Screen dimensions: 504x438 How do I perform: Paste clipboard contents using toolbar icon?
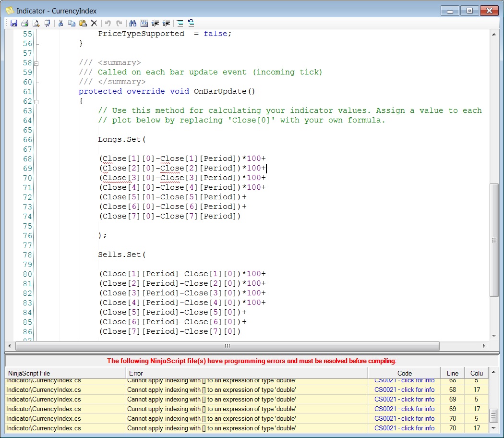(x=83, y=23)
